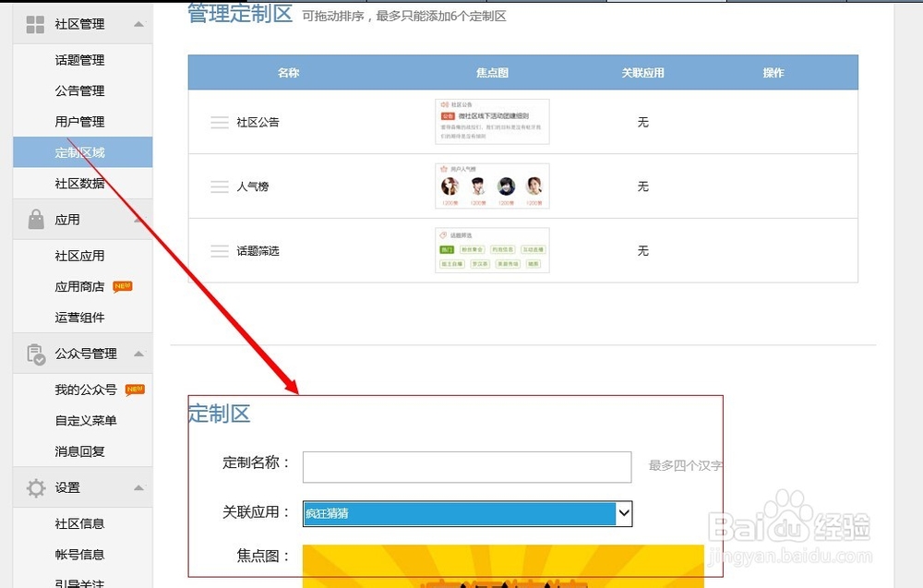Click the 话题筛选 focus image preview

(492, 251)
